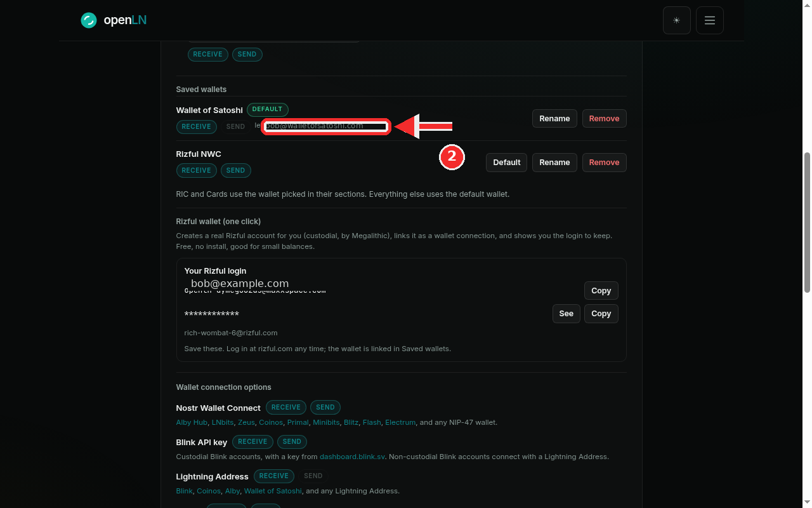Click the "Saved wallets" heading
This screenshot has width=812, height=508.
[201, 90]
